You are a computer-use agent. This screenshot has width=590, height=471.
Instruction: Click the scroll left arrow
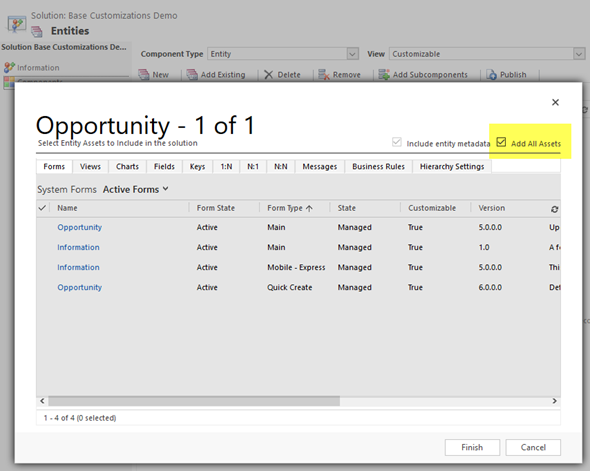point(42,401)
